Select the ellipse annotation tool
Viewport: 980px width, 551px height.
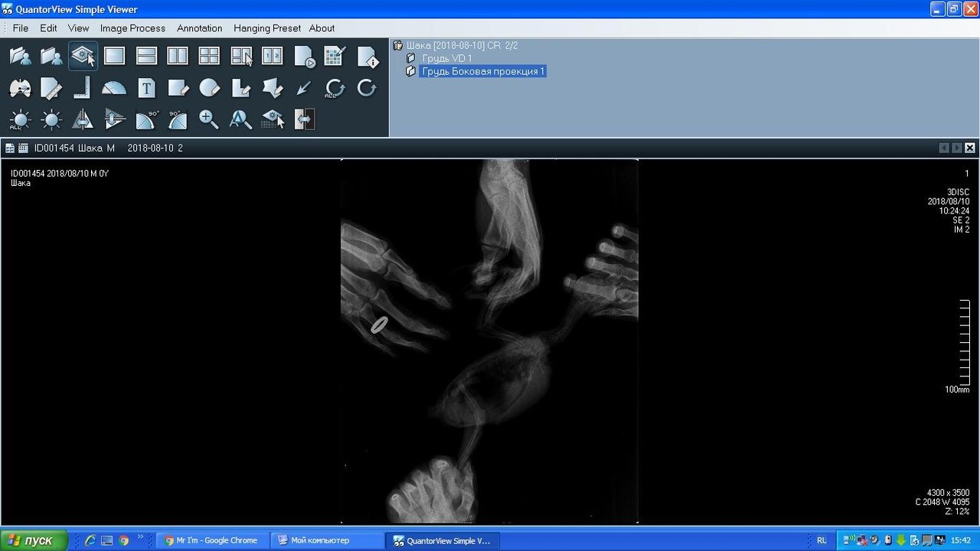click(209, 88)
